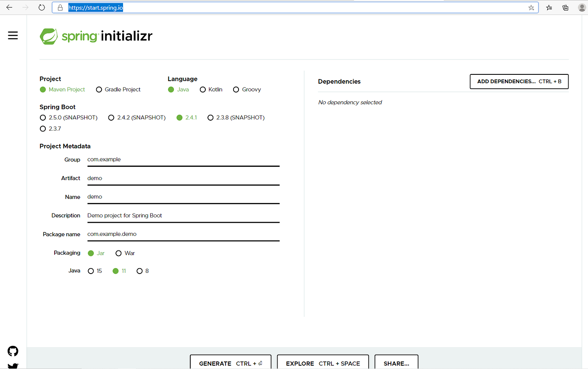Open the favorites list icon
The width and height of the screenshot is (588, 369).
click(549, 8)
